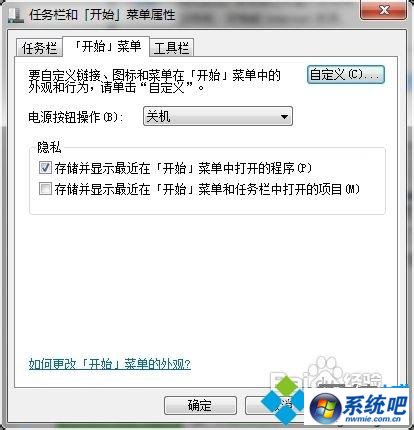This screenshot has height=430, width=414.
Task: Select the 「开始」菜单 tab
Action: click(x=106, y=46)
